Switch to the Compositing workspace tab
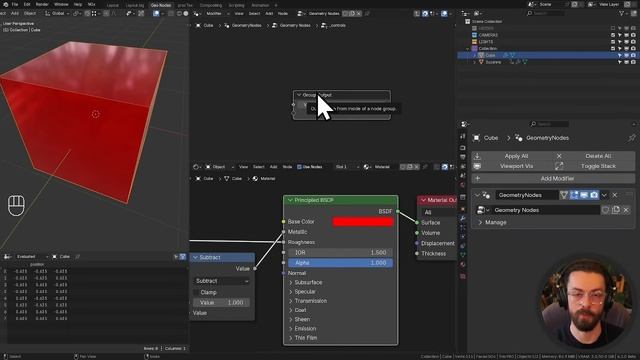This screenshot has height=360, width=640. coord(211,5)
